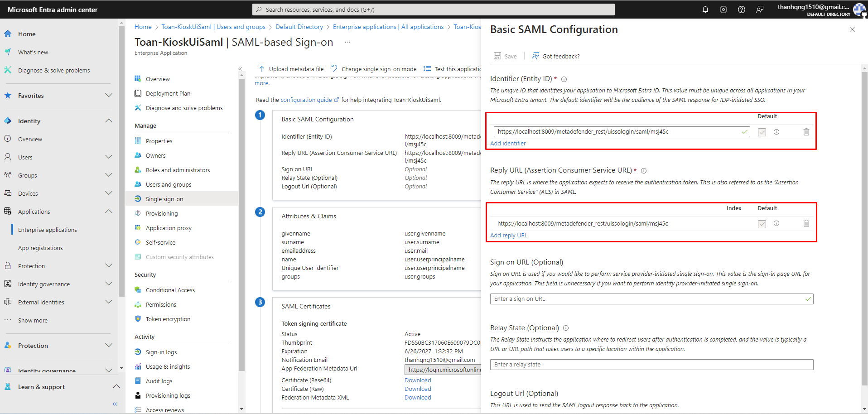Download the Federation Metadata XML
The image size is (868, 414).
(418, 397)
